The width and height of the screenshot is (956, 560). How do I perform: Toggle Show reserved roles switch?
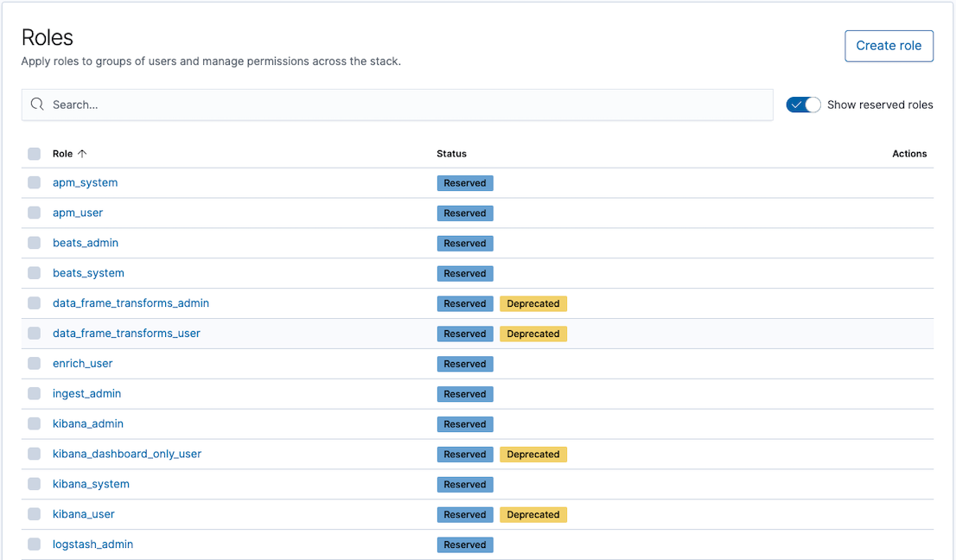[803, 105]
